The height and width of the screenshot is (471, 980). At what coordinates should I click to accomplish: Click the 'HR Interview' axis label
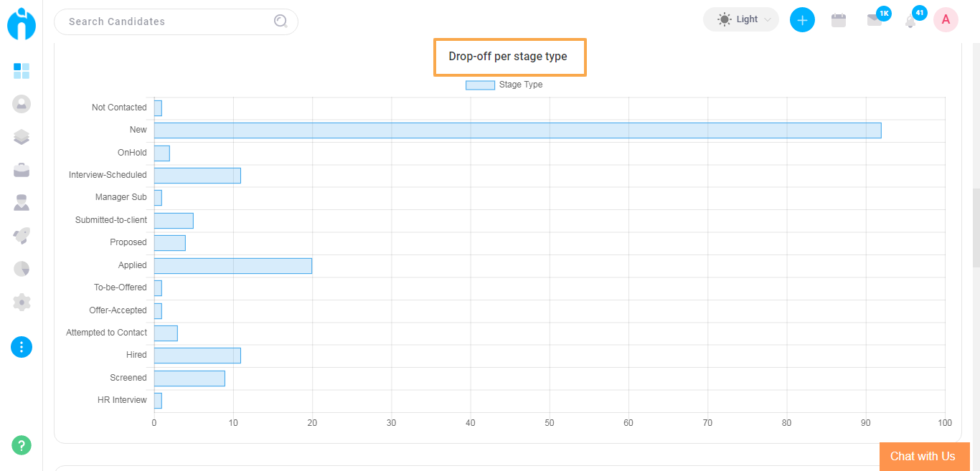click(x=122, y=400)
